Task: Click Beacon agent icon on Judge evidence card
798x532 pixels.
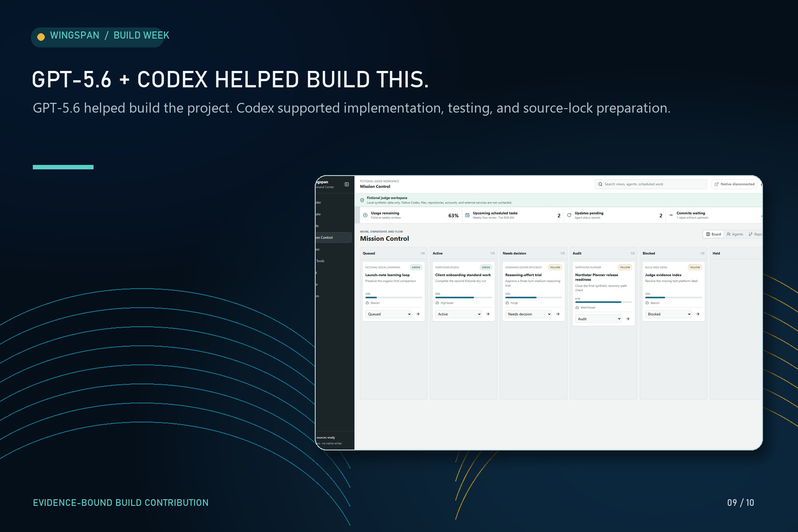Action: pyautogui.click(x=647, y=303)
